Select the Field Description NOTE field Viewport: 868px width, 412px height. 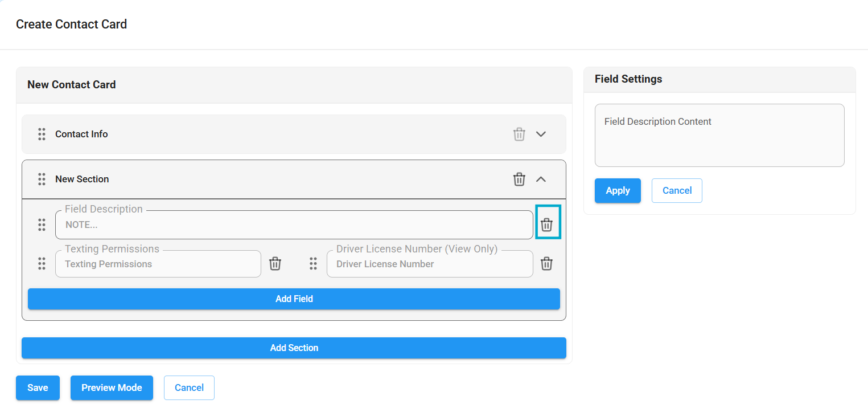point(294,225)
